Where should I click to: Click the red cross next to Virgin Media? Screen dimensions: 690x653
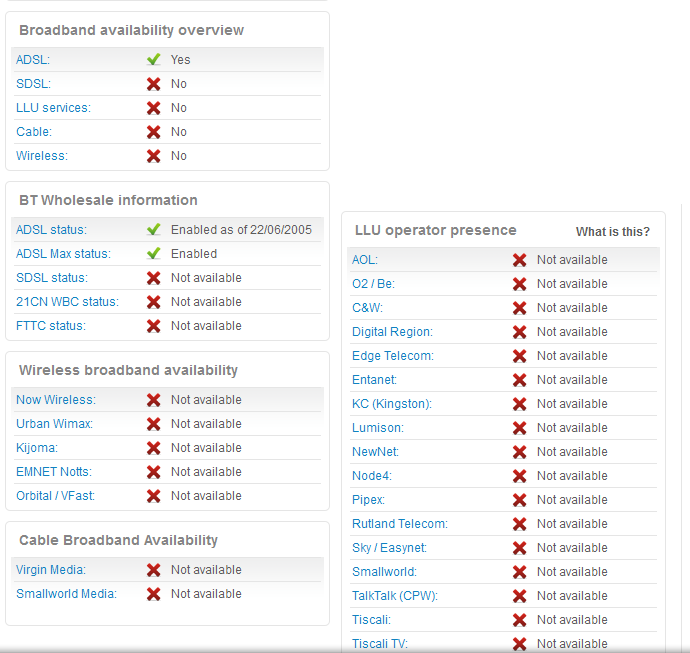click(x=154, y=570)
